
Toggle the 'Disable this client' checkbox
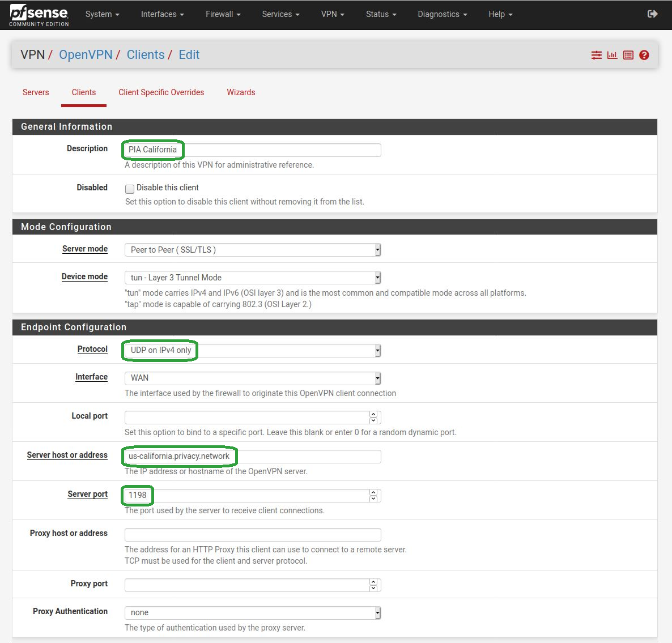click(x=130, y=189)
